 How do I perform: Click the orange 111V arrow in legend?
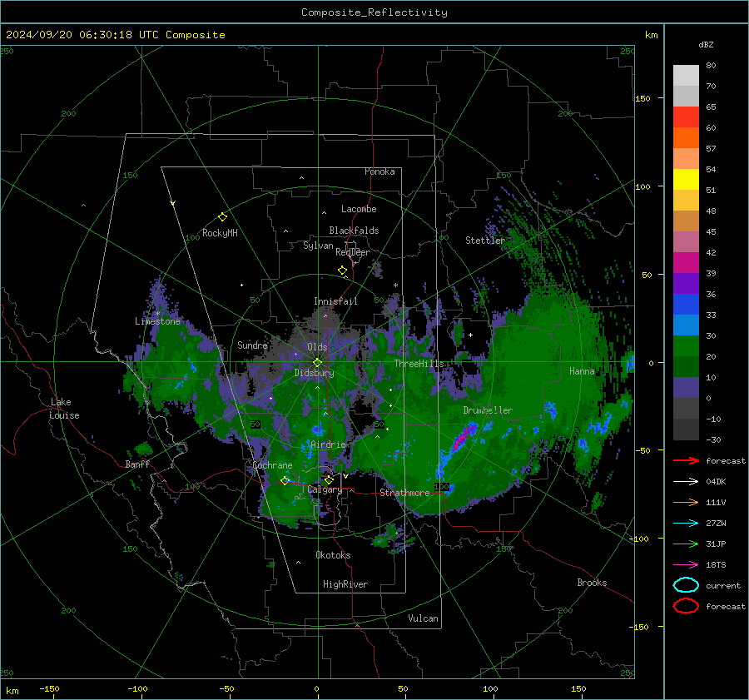[x=686, y=502]
